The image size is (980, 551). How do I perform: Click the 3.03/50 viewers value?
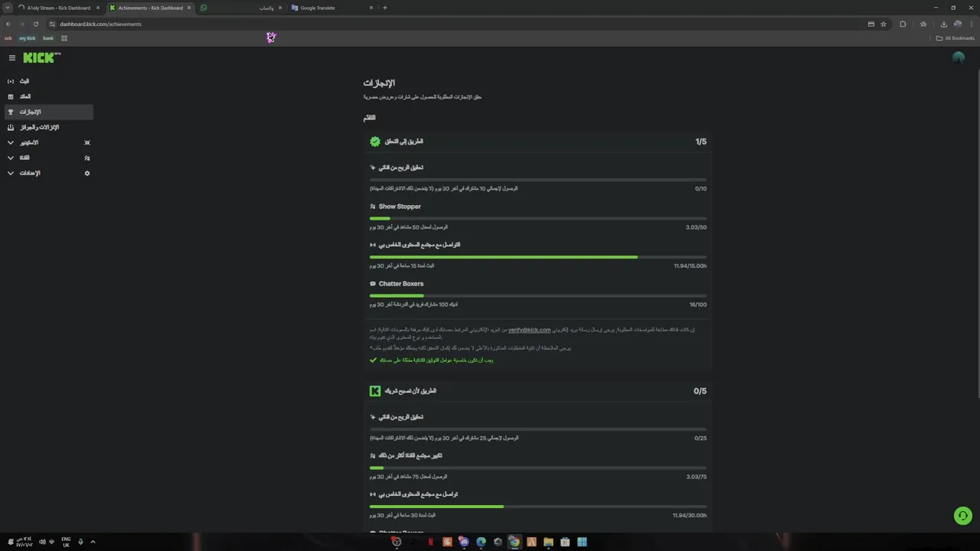696,227
